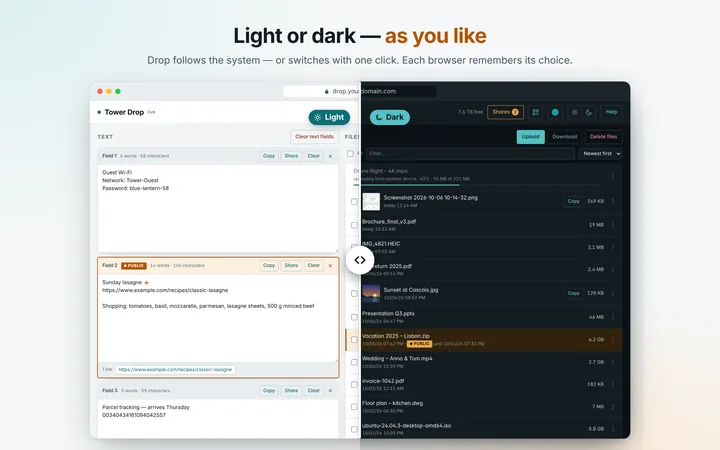The height and width of the screenshot is (450, 720).
Task: Clear Field 1 contents
Action: [314, 156]
